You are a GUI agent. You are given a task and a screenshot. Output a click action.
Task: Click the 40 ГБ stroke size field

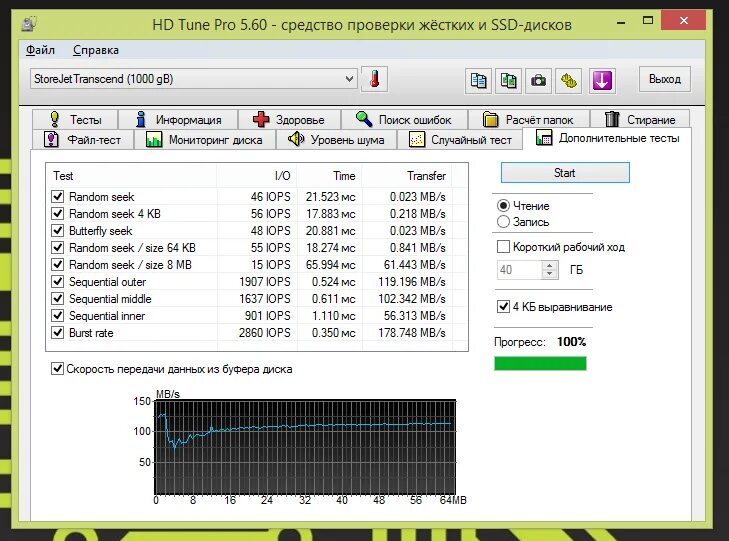coord(519,270)
